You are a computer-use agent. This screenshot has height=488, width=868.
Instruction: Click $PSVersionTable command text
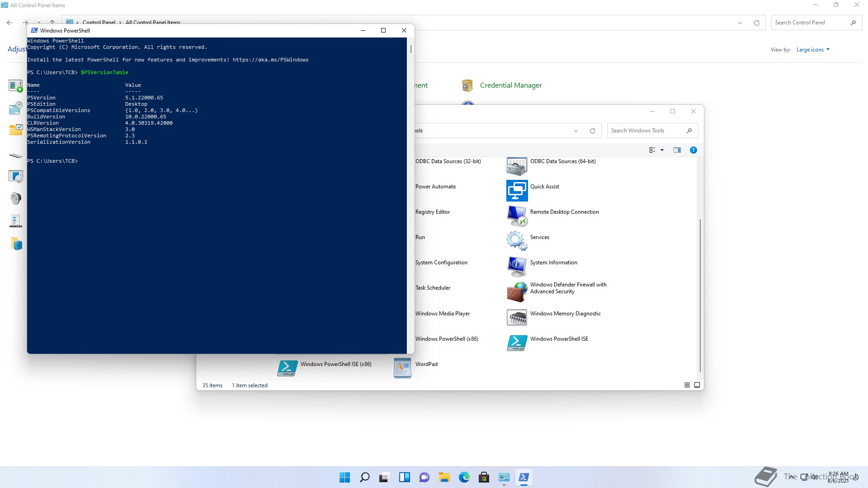[104, 72]
